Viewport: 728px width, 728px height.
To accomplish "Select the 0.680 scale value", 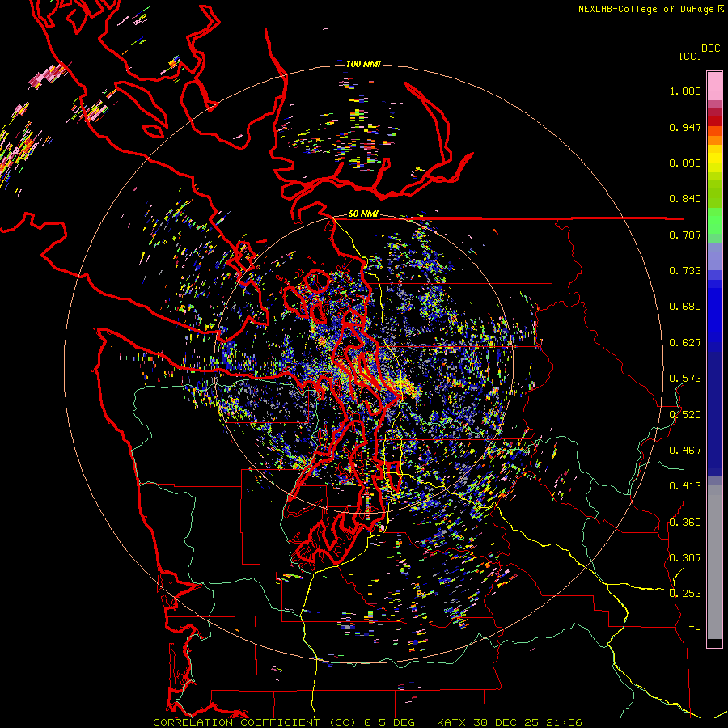I will click(685, 307).
